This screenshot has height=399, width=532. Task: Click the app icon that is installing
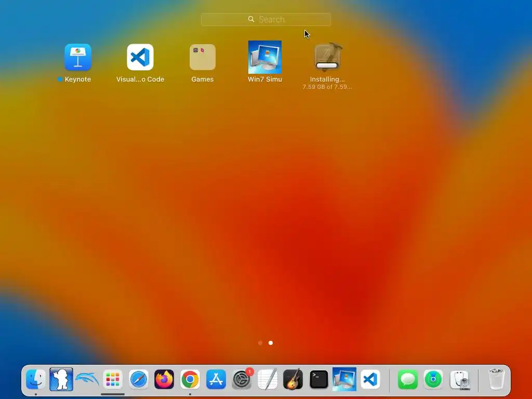click(x=327, y=57)
